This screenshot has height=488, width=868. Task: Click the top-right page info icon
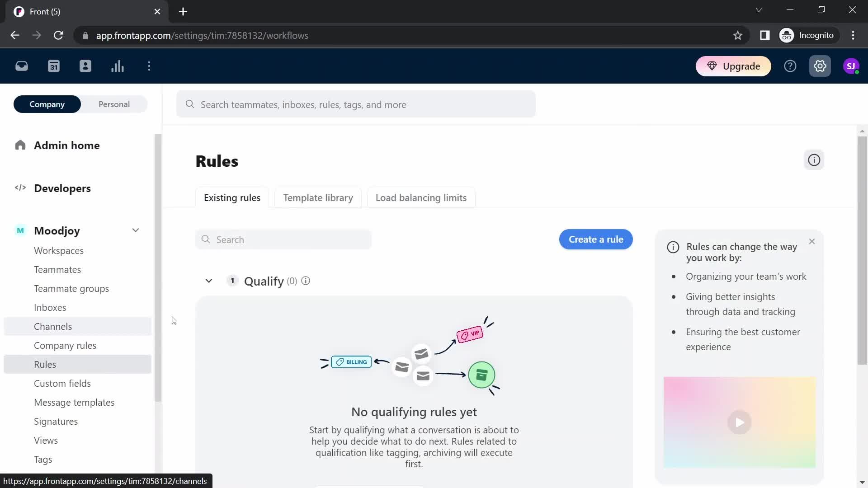[814, 160]
